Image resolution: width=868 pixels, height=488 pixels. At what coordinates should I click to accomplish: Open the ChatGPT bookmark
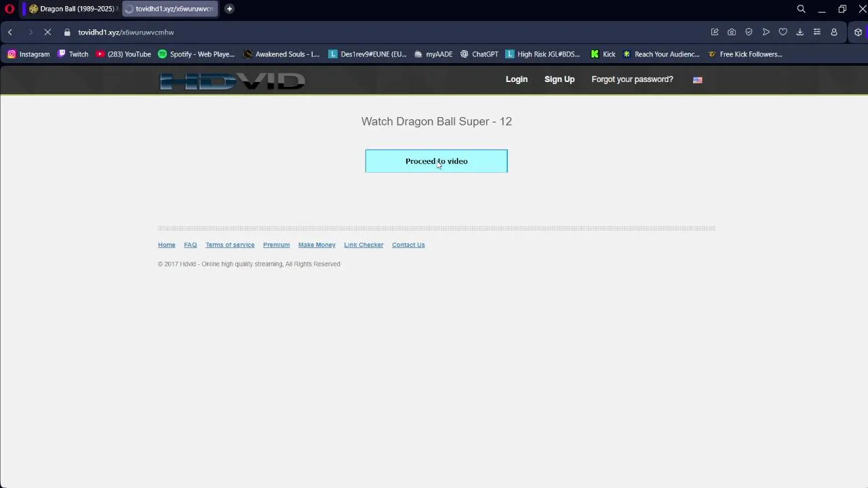point(479,54)
